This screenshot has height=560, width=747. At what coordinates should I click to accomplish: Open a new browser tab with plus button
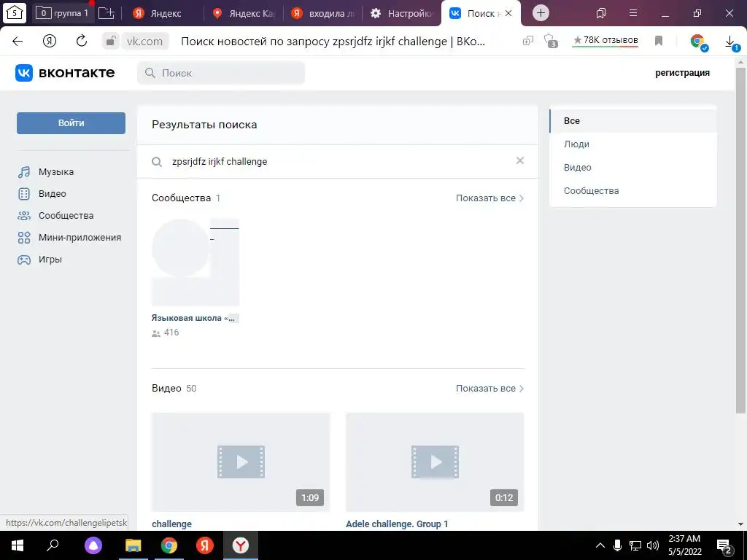pyautogui.click(x=541, y=13)
